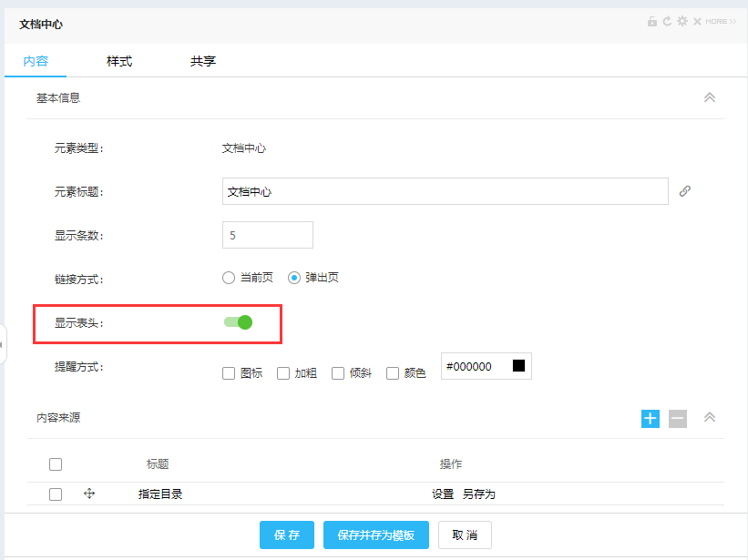Screen dimensions: 748x560
Task: Click the unlock padlock icon in header
Action: tap(652, 21)
